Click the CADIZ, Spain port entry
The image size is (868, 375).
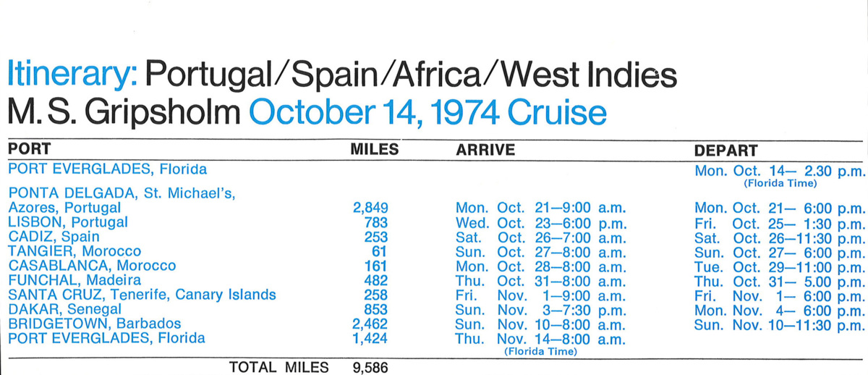point(54,237)
